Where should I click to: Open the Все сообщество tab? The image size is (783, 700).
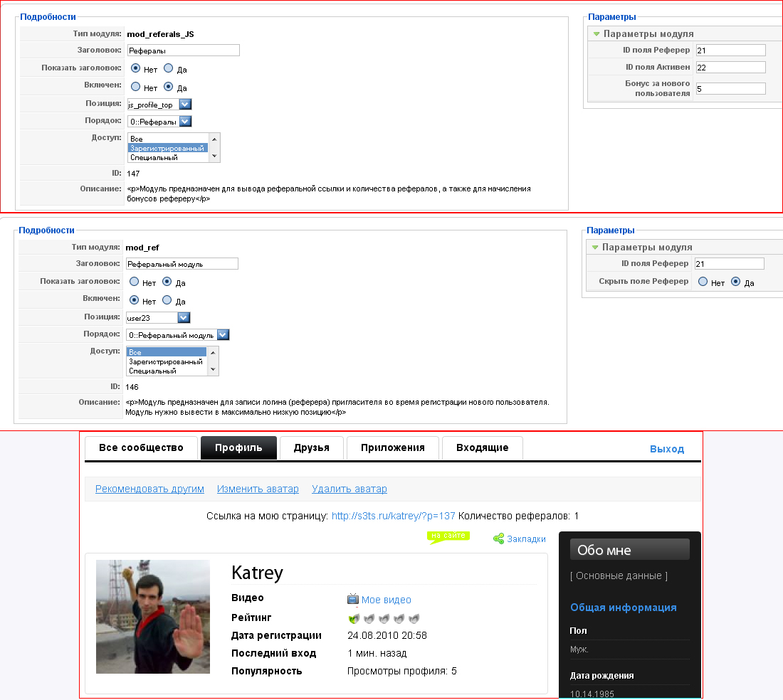[142, 448]
